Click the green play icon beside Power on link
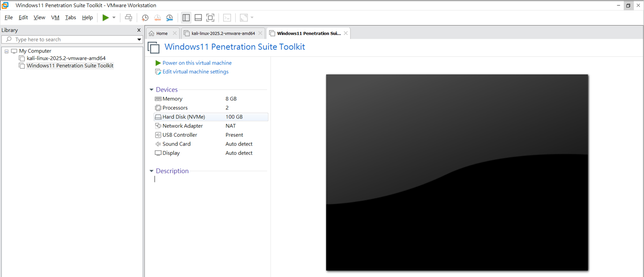Screen dimensions: 644x277 click(x=158, y=63)
